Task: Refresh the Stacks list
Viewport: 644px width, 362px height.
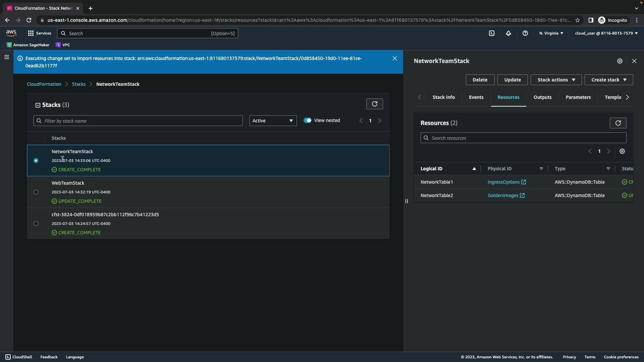Action: tap(374, 104)
